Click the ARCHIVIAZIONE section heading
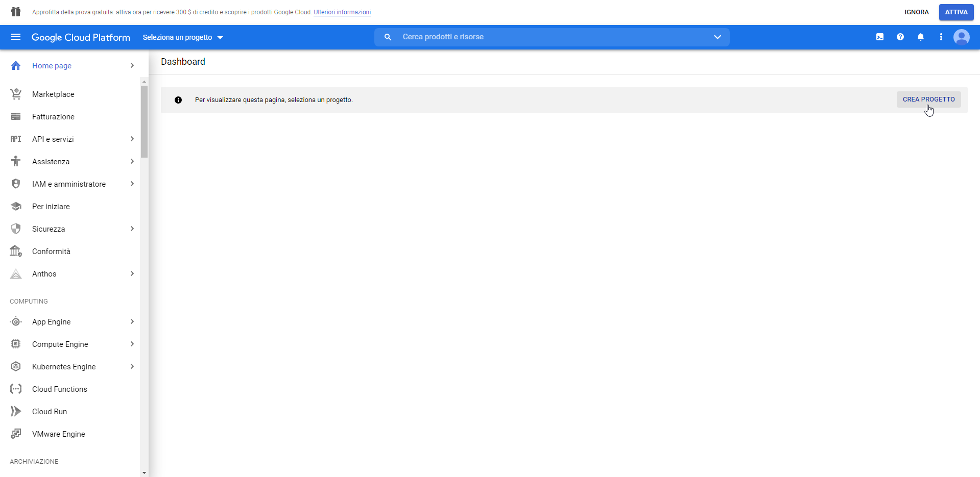 (x=34, y=462)
